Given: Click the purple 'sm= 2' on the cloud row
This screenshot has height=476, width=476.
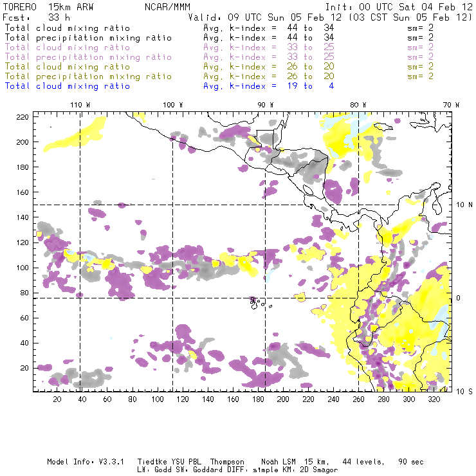Looking at the screenshot, I should tap(420, 48).
